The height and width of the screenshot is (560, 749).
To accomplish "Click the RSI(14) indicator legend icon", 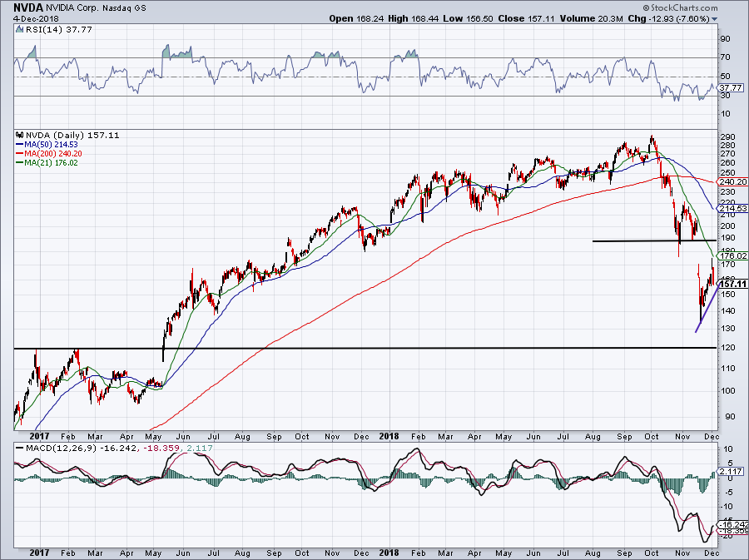I will coord(19,29).
